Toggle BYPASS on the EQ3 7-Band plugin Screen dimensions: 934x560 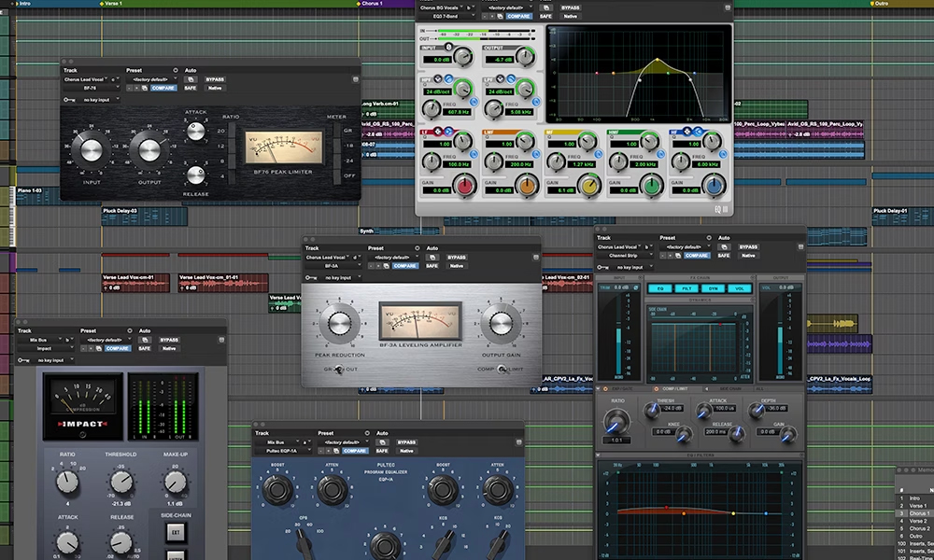(x=571, y=8)
